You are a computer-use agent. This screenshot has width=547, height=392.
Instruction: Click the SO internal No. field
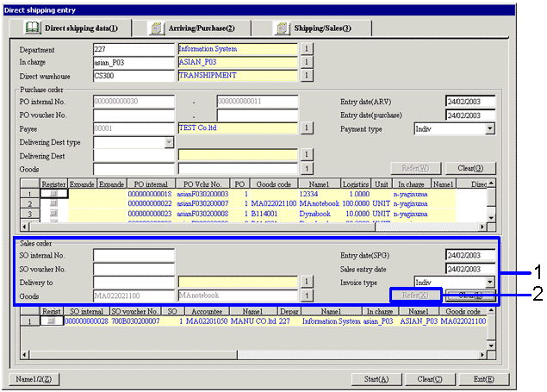tap(134, 255)
